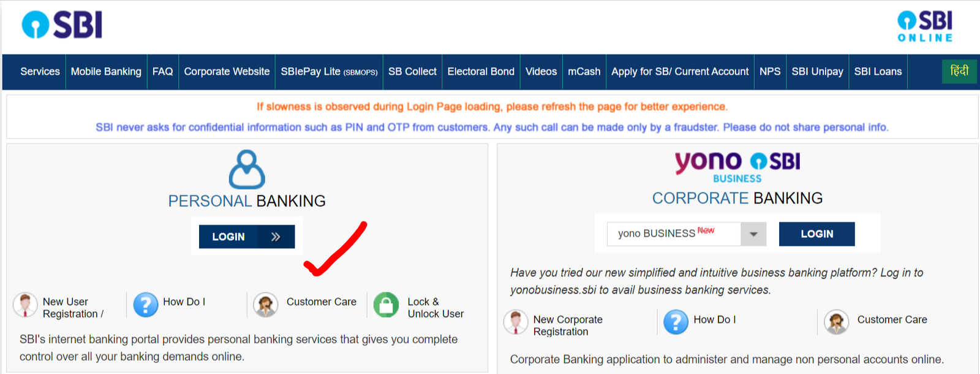Click the Personal Banking LOGIN button
Image resolution: width=980 pixels, height=374 pixels.
click(x=247, y=237)
